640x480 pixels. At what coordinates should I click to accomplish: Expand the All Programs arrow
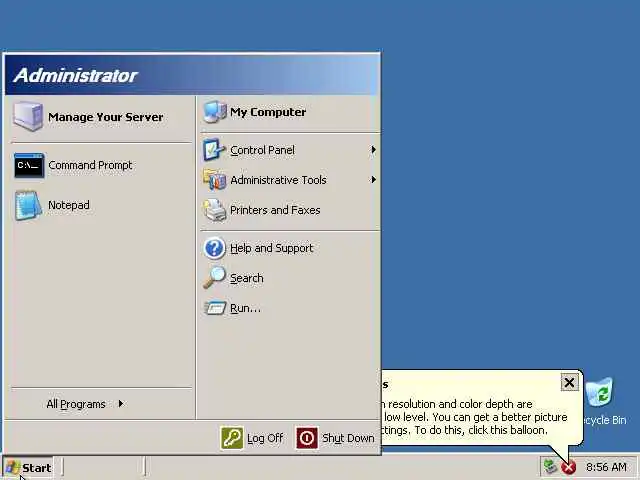point(121,404)
